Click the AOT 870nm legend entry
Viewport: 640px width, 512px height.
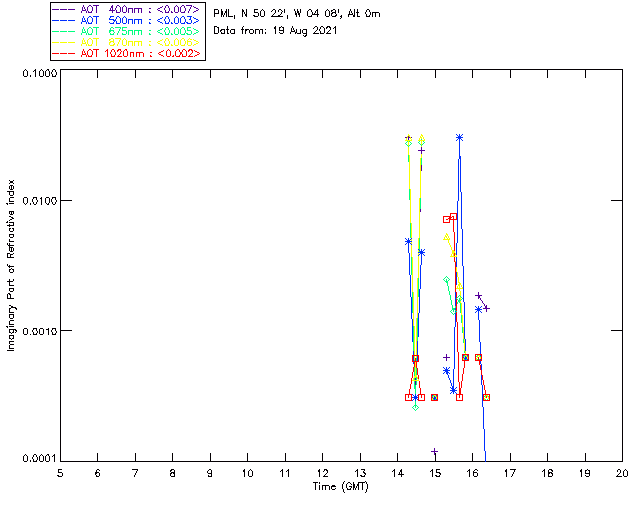pyautogui.click(x=127, y=42)
